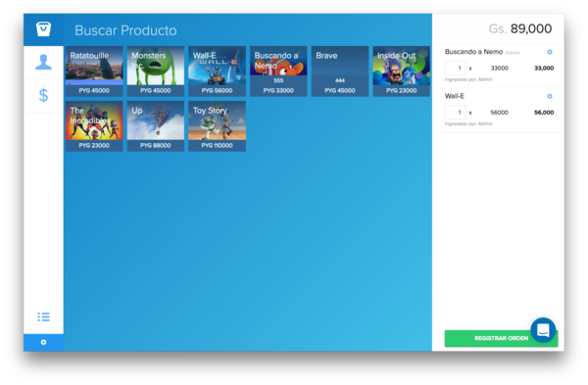Image resolution: width=588 pixels, height=385 pixels.
Task: Select the Inside Out product tile
Action: [401, 72]
